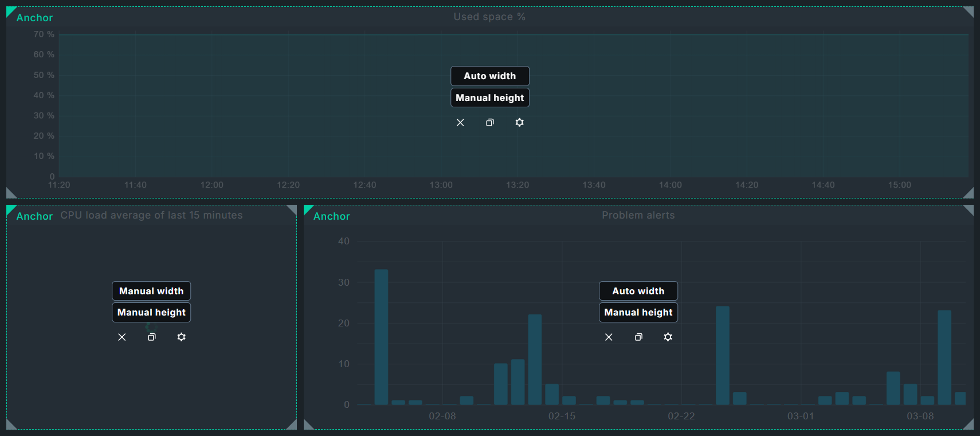Click the 'Used space %' widget title
This screenshot has width=980, height=436.
click(x=489, y=17)
